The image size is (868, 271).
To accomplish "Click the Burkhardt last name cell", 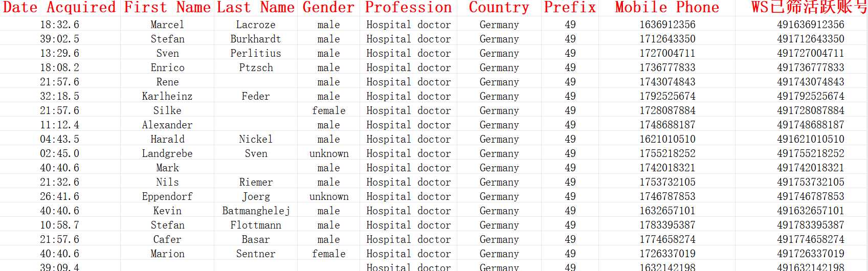I will 256,39.
